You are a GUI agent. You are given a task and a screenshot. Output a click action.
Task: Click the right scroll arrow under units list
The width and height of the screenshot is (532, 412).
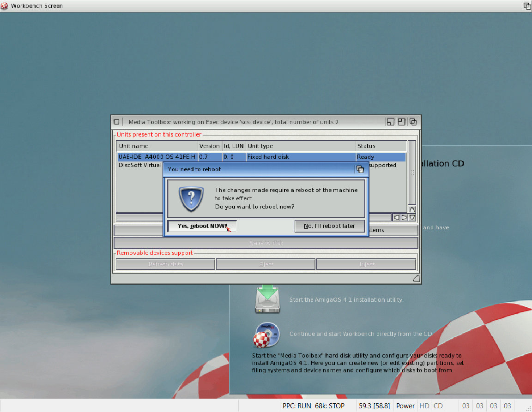click(x=404, y=218)
